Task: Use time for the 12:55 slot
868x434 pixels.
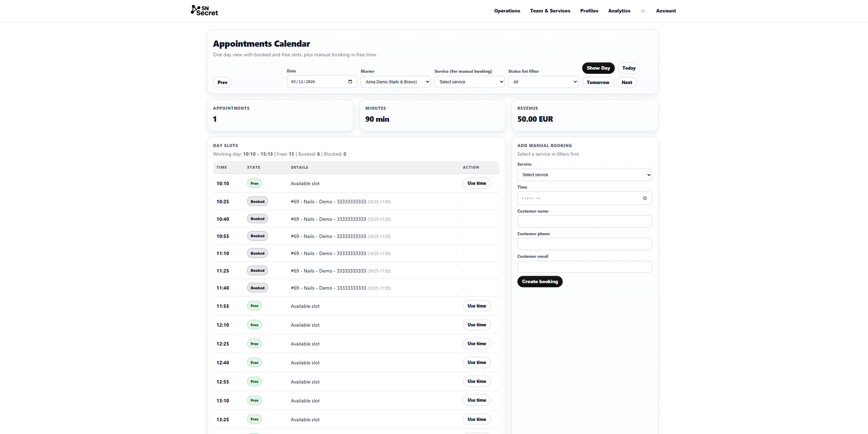Action: [477, 381]
